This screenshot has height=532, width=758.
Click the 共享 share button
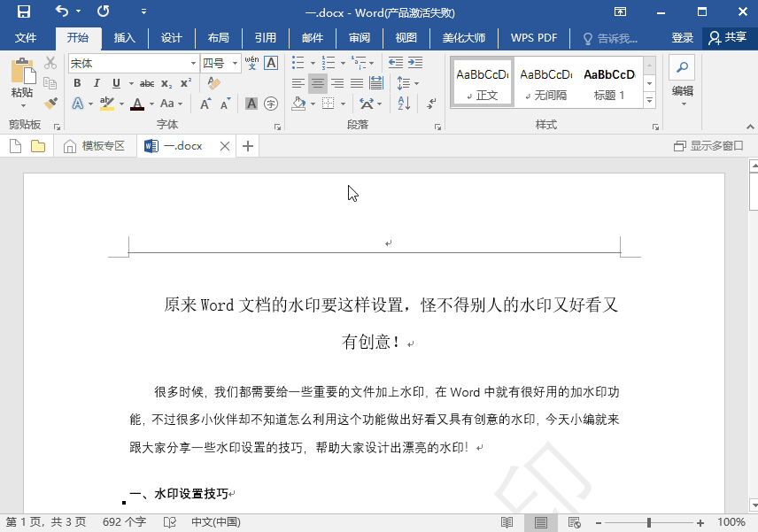point(728,38)
